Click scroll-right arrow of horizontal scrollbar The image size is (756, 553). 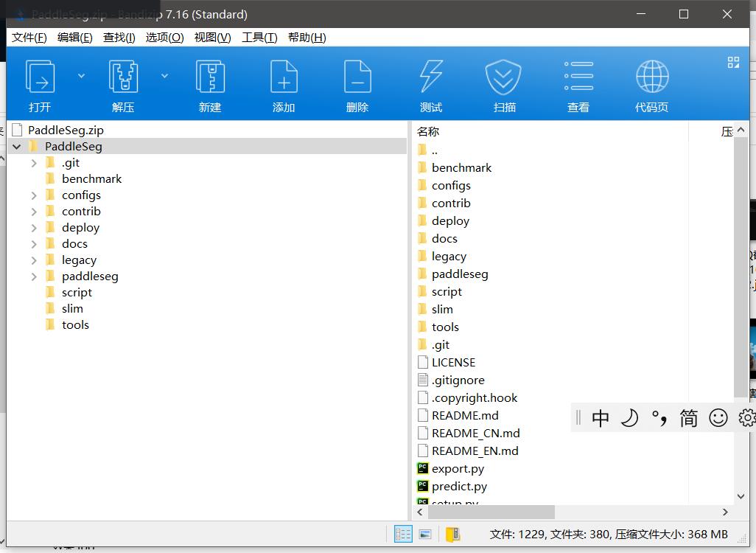725,512
